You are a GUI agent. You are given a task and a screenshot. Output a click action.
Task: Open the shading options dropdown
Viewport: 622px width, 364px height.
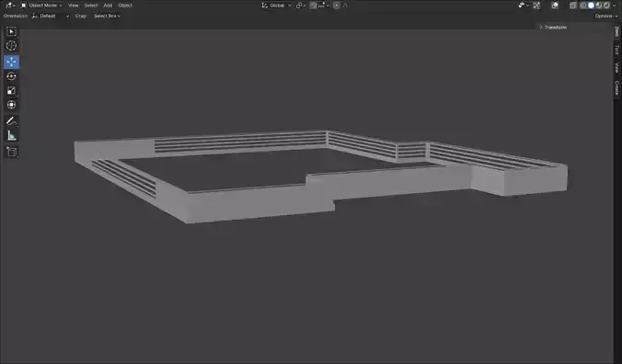point(614,6)
